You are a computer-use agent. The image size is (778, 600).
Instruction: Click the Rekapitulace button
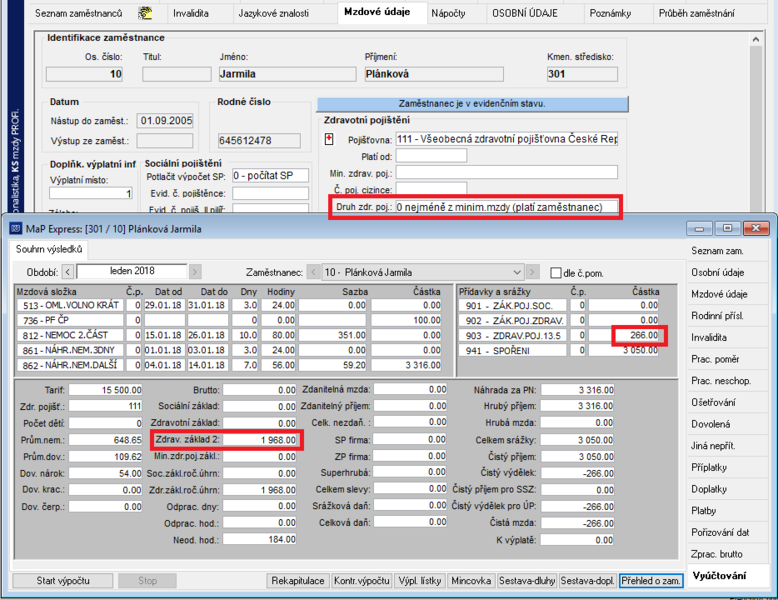[298, 581]
